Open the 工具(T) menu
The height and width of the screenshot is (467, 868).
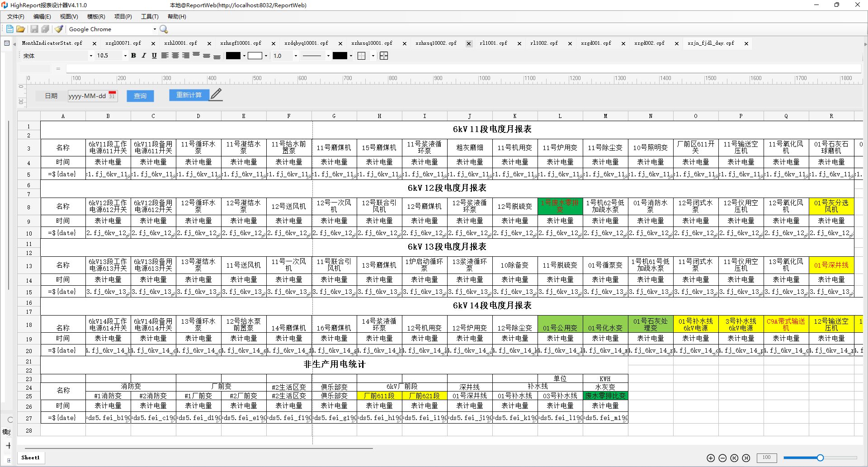[150, 17]
